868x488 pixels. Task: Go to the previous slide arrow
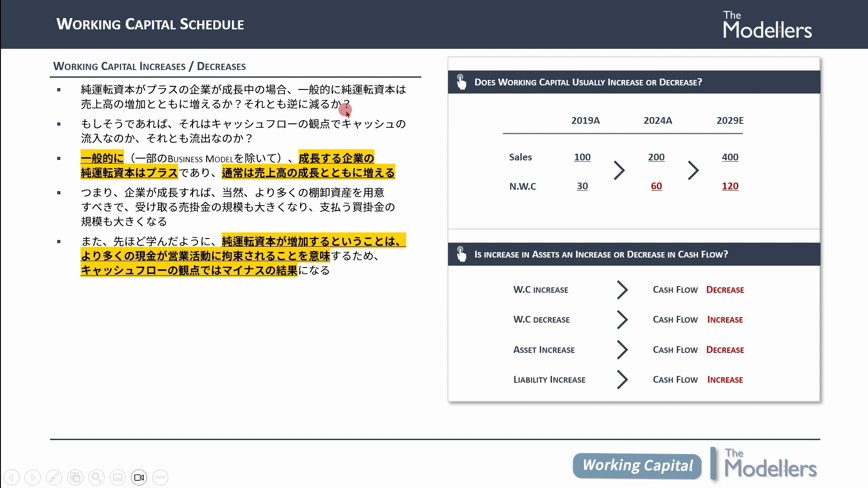click(x=12, y=477)
